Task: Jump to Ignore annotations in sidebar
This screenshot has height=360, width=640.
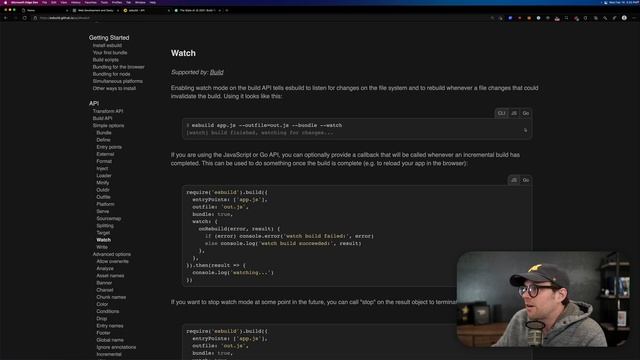Action: [116, 347]
